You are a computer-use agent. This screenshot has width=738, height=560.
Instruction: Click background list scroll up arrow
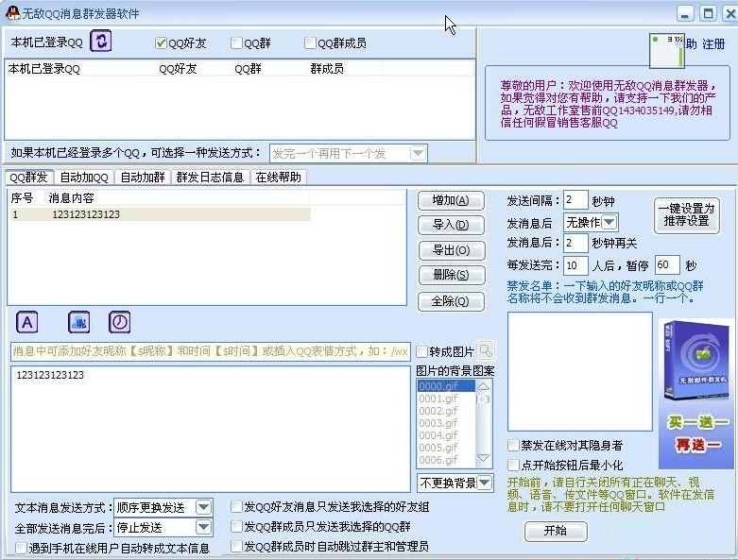[x=484, y=386]
